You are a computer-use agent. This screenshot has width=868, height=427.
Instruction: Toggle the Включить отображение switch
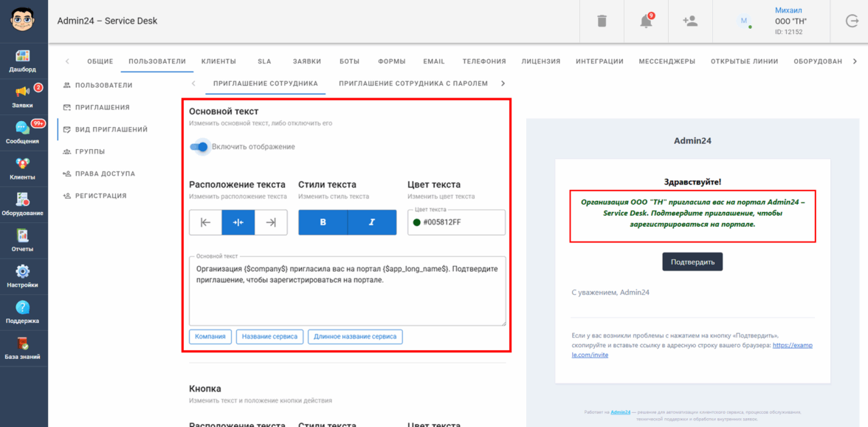(x=199, y=147)
